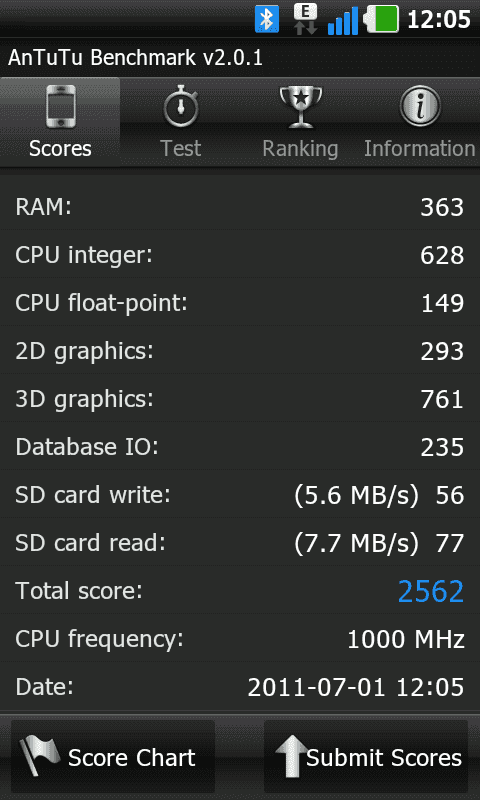Open the Information tab label
Screen dimensions: 480x800
419,148
